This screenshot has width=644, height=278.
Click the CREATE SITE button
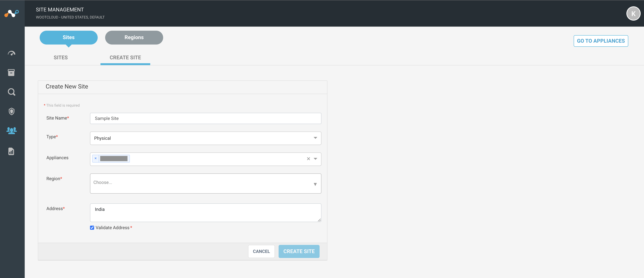click(x=299, y=251)
